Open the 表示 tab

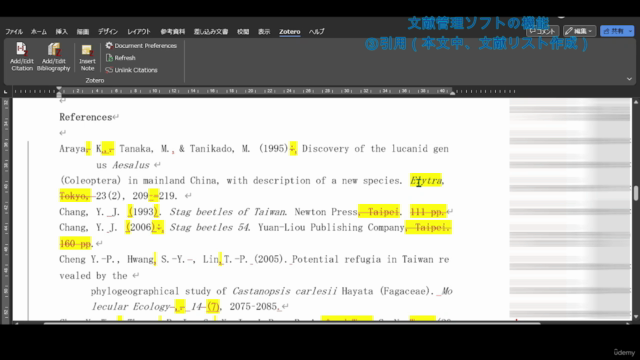pos(264,31)
